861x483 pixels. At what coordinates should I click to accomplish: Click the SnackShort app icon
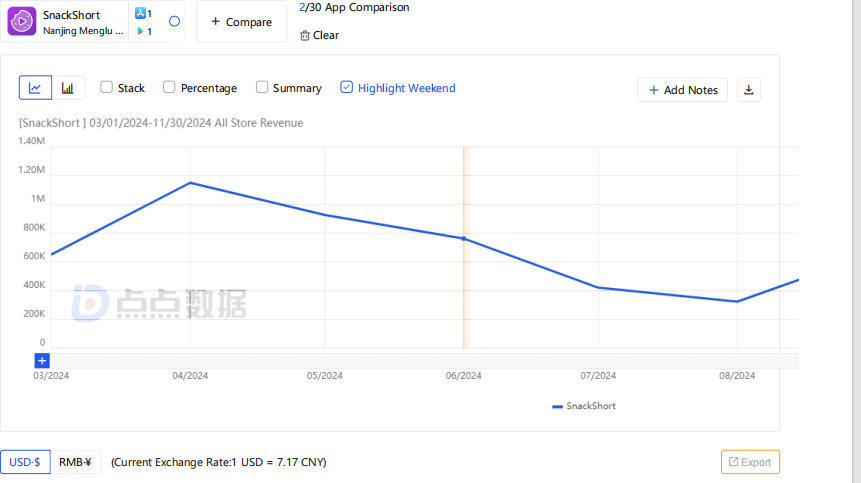22,21
